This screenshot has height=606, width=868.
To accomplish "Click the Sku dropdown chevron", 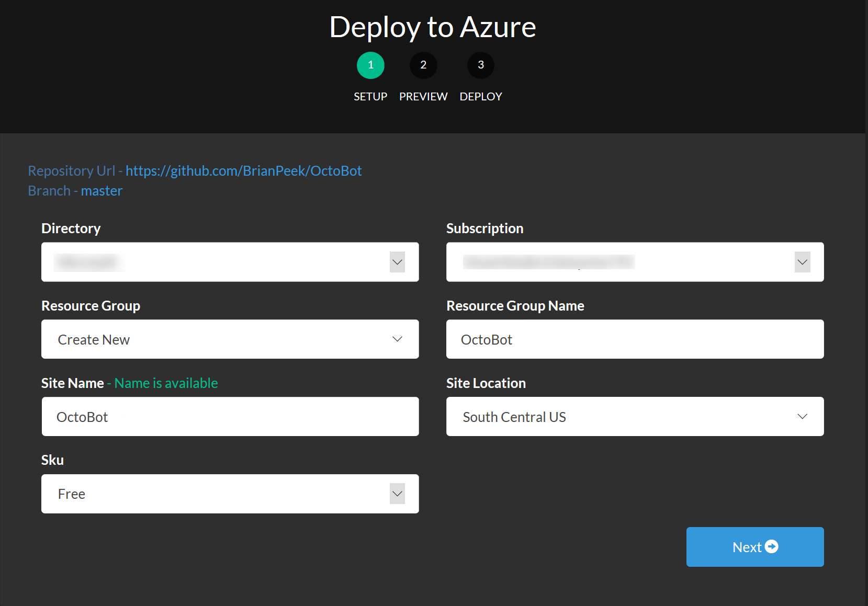I will tap(397, 494).
